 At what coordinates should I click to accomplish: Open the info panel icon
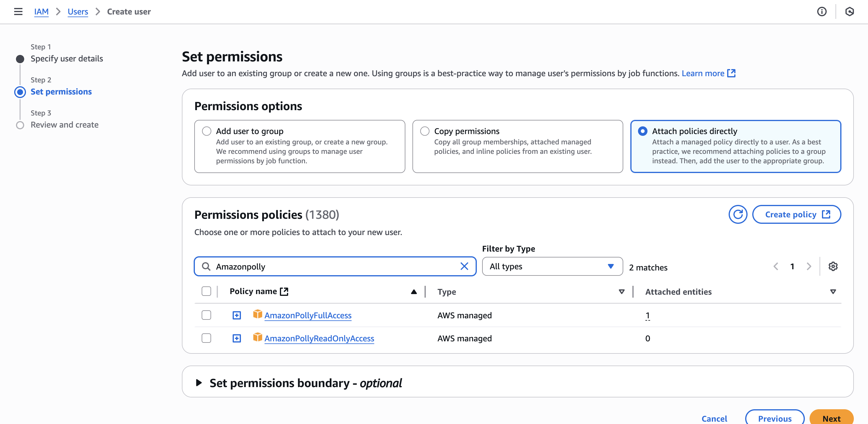(x=821, y=12)
